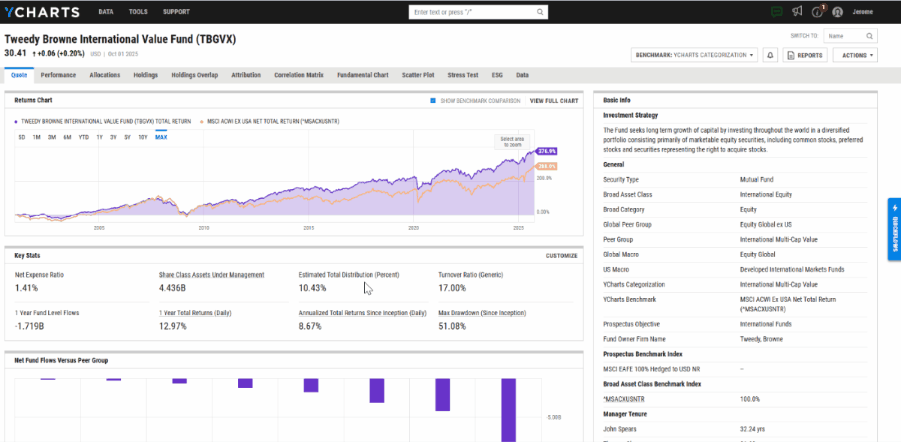Click the magnifier icon in Switch To field
The width and height of the screenshot is (901, 442).
(x=869, y=35)
